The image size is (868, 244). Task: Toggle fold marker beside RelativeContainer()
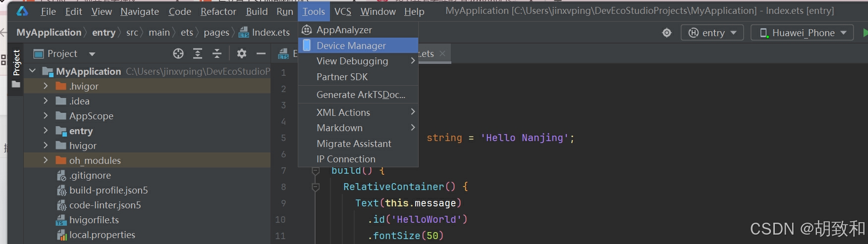pos(316,187)
